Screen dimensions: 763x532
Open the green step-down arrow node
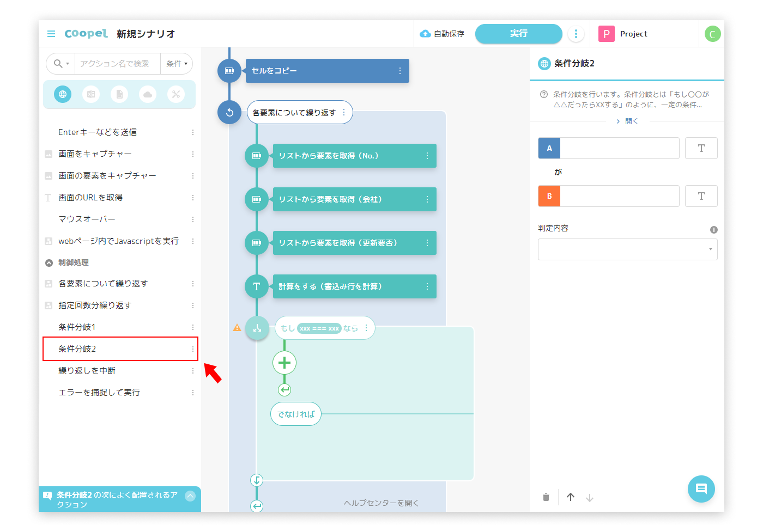pyautogui.click(x=257, y=480)
